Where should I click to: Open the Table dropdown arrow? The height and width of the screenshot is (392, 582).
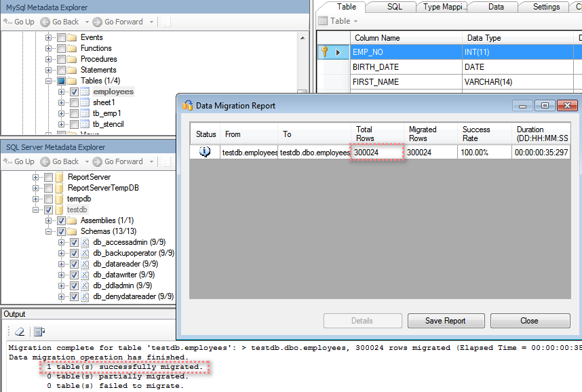355,22
